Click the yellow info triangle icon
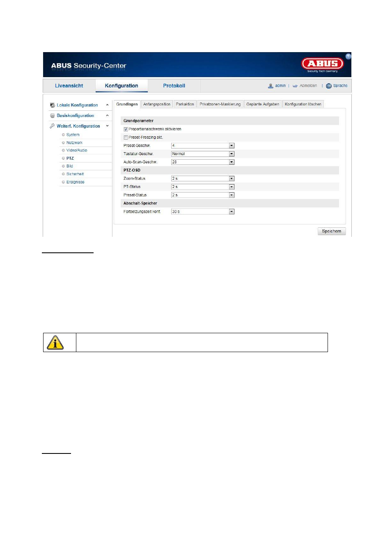This screenshot has width=392, height=554. [x=55, y=343]
